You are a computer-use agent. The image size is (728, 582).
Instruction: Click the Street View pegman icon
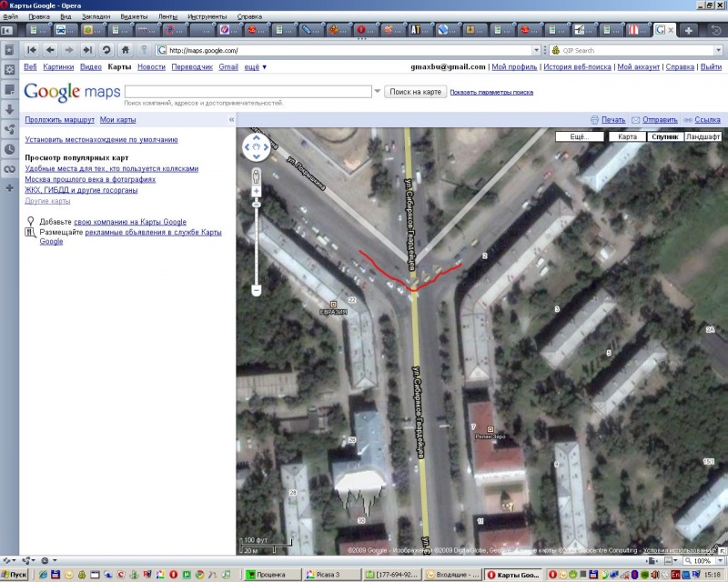[x=257, y=175]
